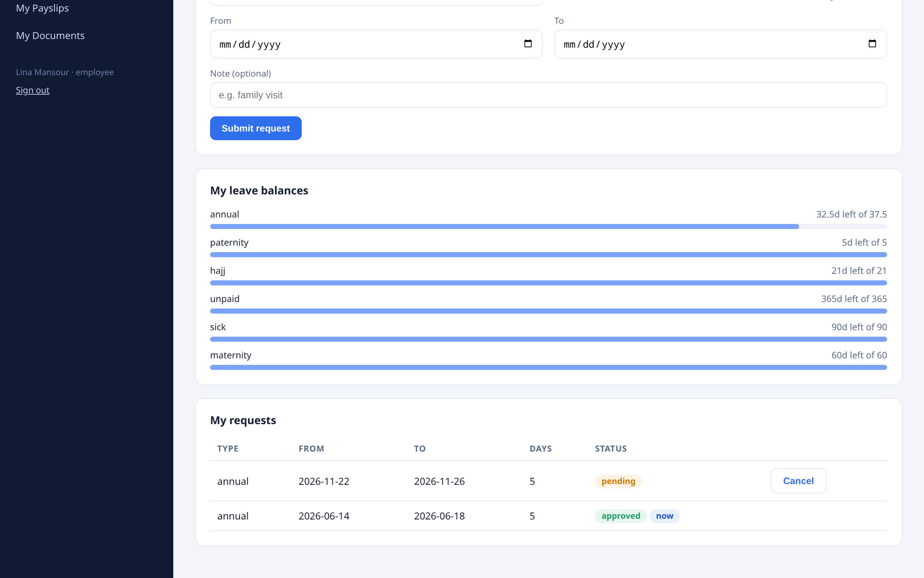Image resolution: width=924 pixels, height=578 pixels.
Task: Click '21d left of 21' hajj balance
Action: (859, 271)
